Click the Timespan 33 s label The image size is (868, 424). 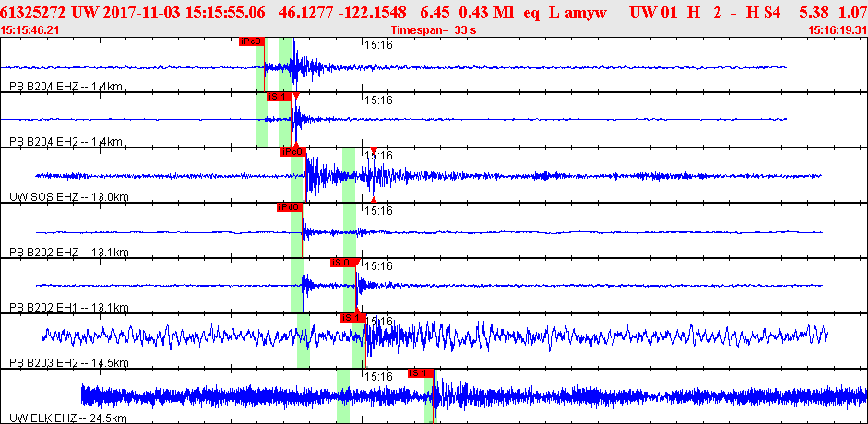[x=432, y=29]
